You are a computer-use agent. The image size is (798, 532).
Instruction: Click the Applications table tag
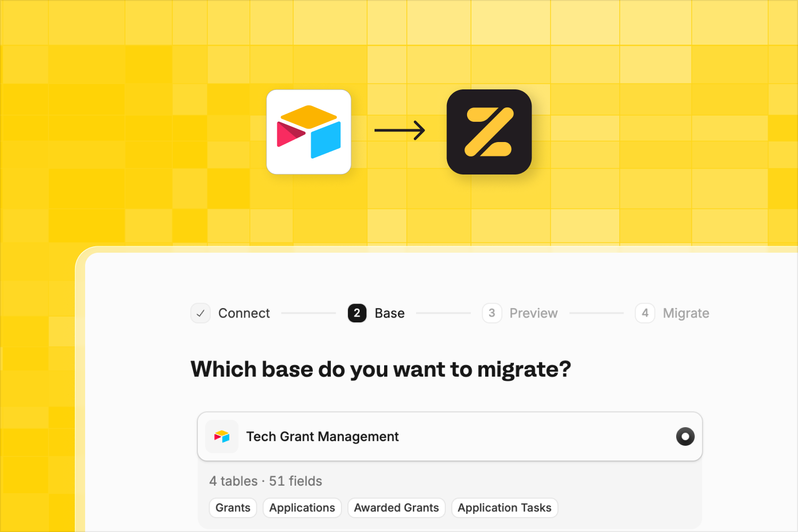coord(302,508)
